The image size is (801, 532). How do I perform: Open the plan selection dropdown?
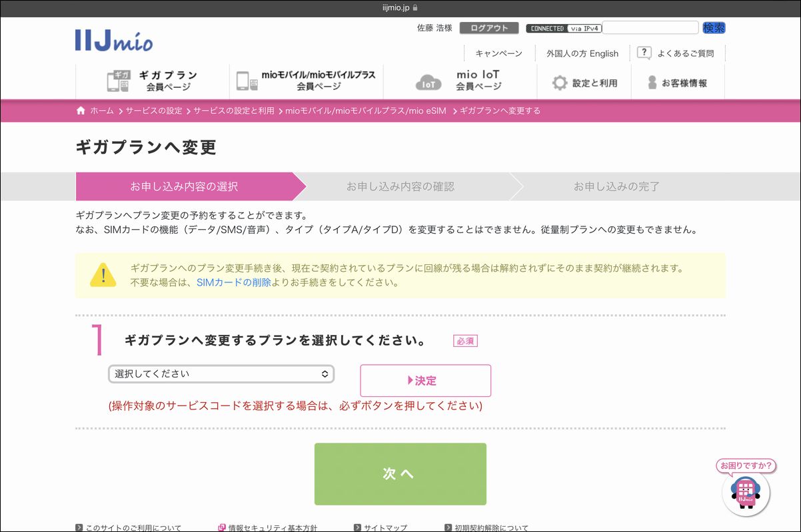(221, 374)
